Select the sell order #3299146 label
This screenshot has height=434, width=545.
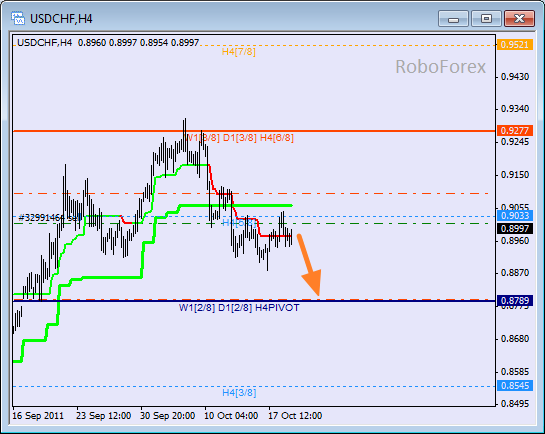(50, 218)
